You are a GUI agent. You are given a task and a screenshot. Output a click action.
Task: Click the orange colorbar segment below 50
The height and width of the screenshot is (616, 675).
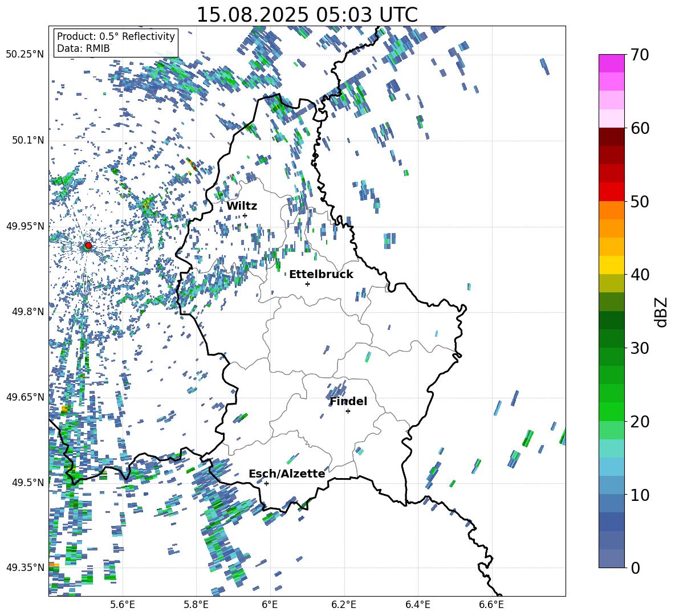click(611, 210)
